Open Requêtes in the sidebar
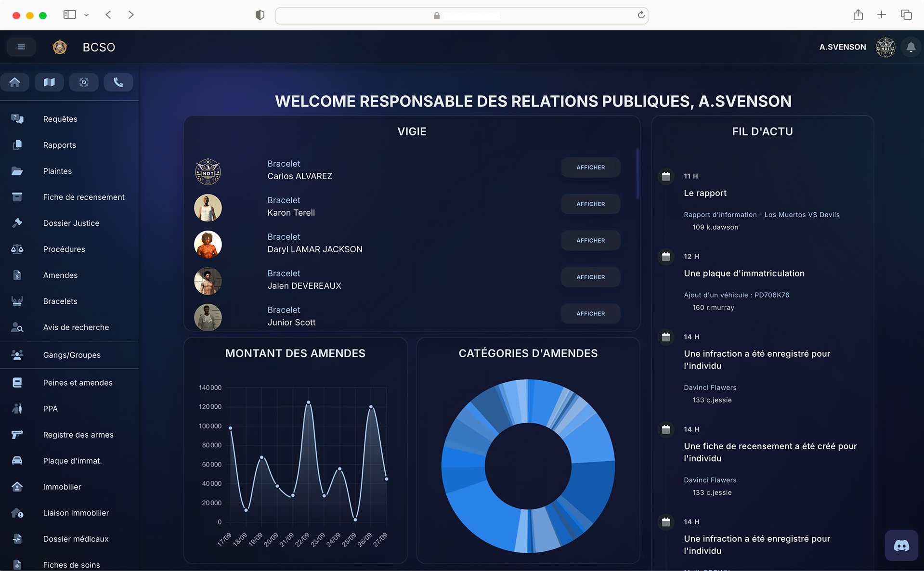The image size is (924, 571). pyautogui.click(x=60, y=119)
